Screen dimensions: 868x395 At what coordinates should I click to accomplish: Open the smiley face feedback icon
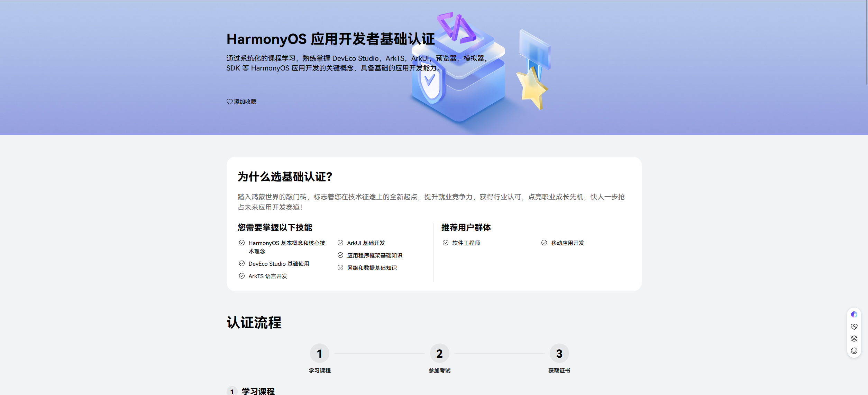(x=854, y=351)
